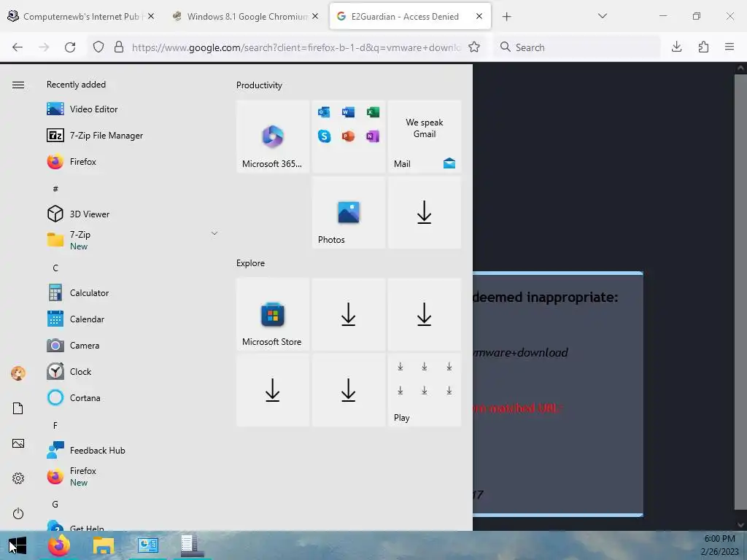
Task: Switch to Computernewb's Internet Pub tab
Action: (x=81, y=16)
